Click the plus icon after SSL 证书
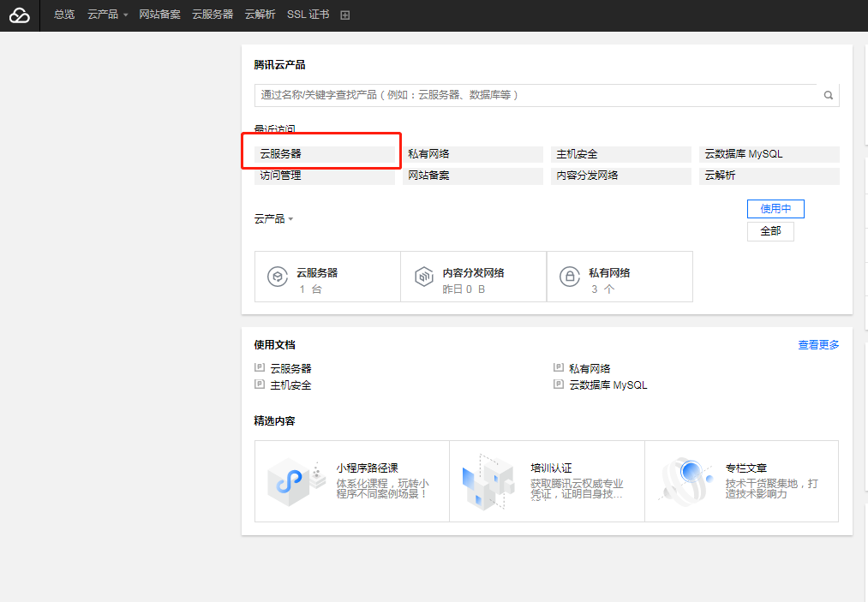The width and height of the screenshot is (868, 602). [344, 15]
